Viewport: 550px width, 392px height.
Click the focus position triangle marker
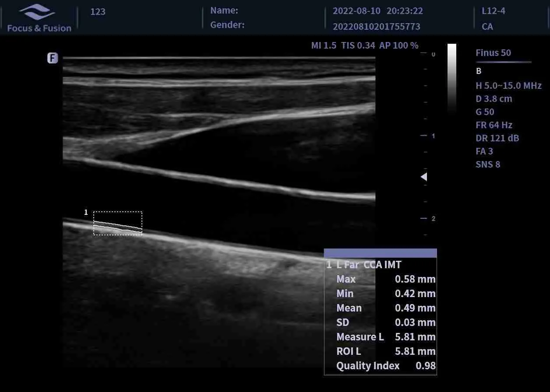[423, 177]
